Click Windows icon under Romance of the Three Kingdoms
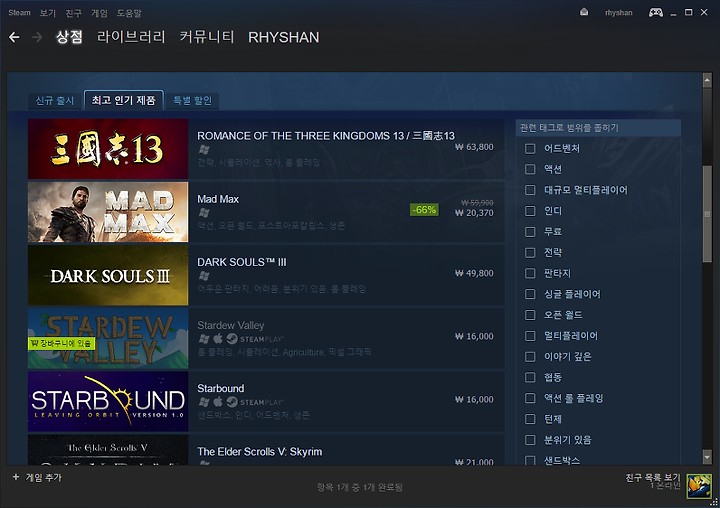Screen dimensions: 720x508 (204, 149)
